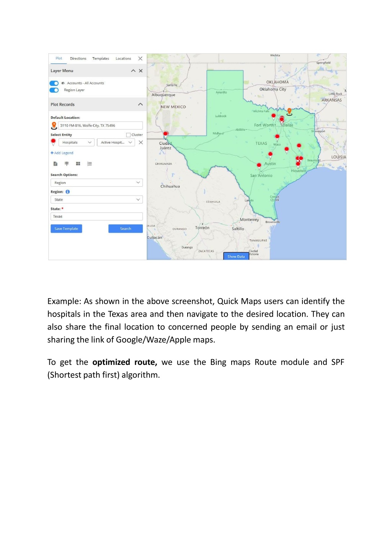This screenshot has height=555, width=392.
Task: Click the Albuquerque map label
Action: (x=163, y=95)
